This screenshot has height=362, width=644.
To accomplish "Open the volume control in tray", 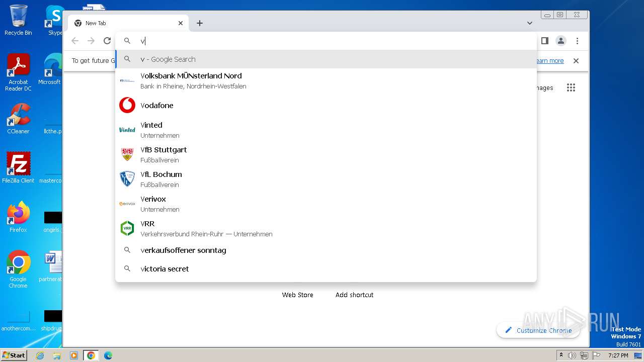I will click(x=572, y=355).
